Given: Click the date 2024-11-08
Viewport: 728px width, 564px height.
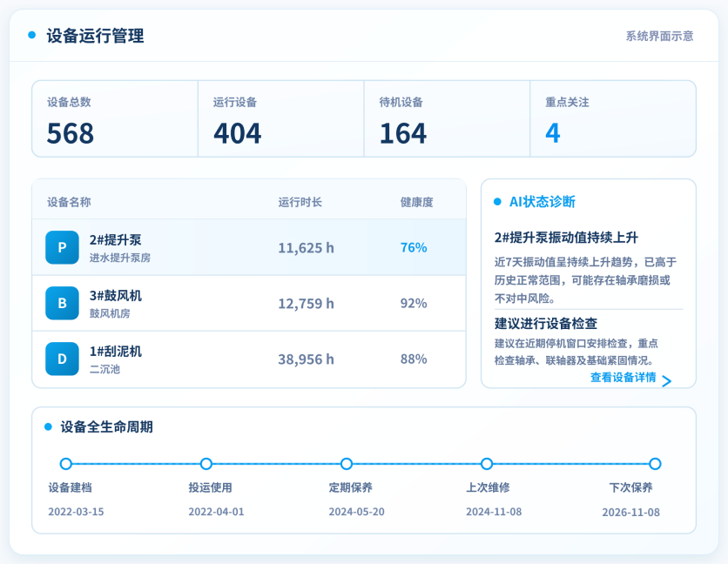Looking at the screenshot, I should (494, 512).
